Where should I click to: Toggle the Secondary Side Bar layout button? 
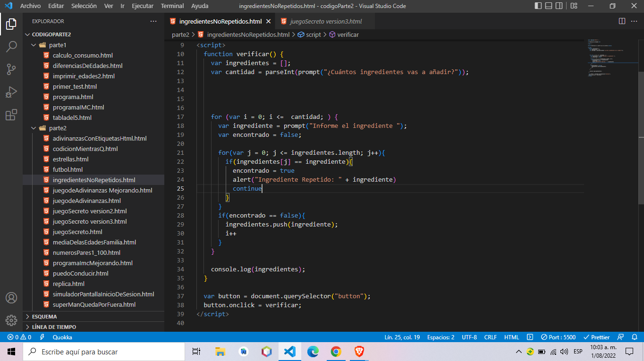(559, 6)
